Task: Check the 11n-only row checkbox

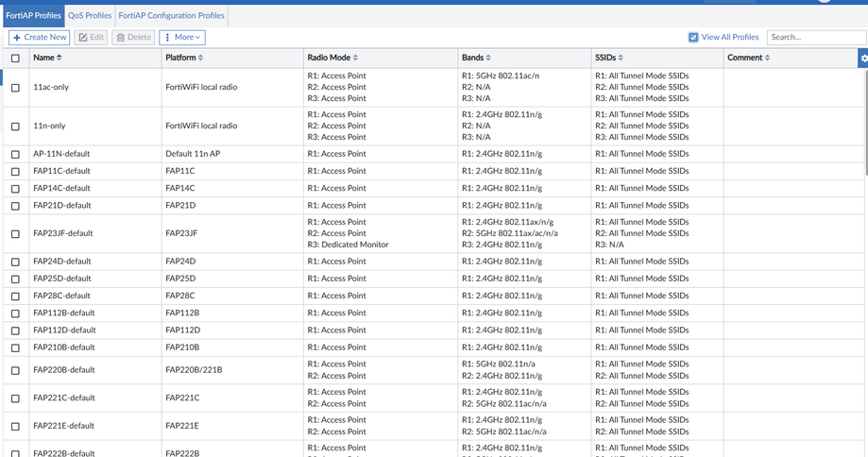Action: pyautogui.click(x=15, y=127)
